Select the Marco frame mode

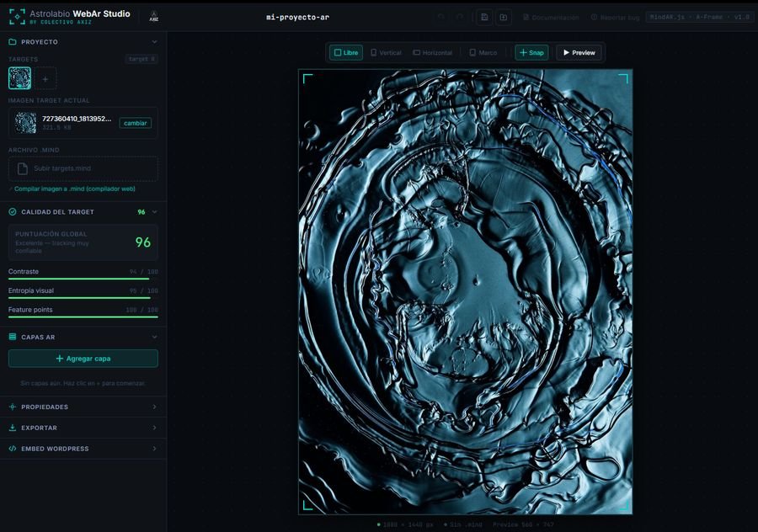tap(483, 53)
